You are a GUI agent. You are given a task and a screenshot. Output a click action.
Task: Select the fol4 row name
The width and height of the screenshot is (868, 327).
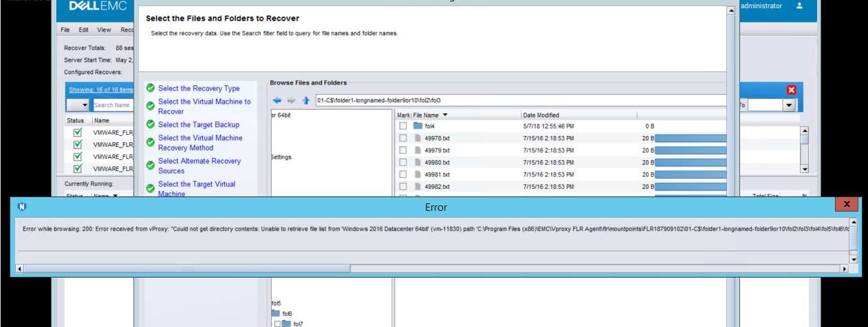point(430,126)
